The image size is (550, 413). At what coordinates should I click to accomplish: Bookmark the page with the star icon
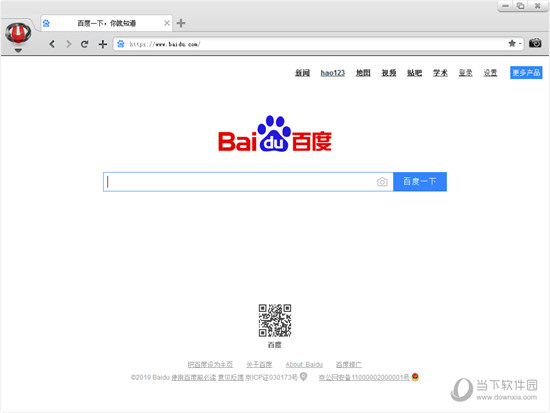(x=512, y=44)
